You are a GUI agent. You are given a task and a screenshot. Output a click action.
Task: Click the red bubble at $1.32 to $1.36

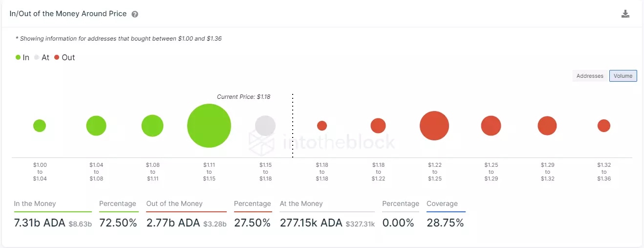pos(604,126)
